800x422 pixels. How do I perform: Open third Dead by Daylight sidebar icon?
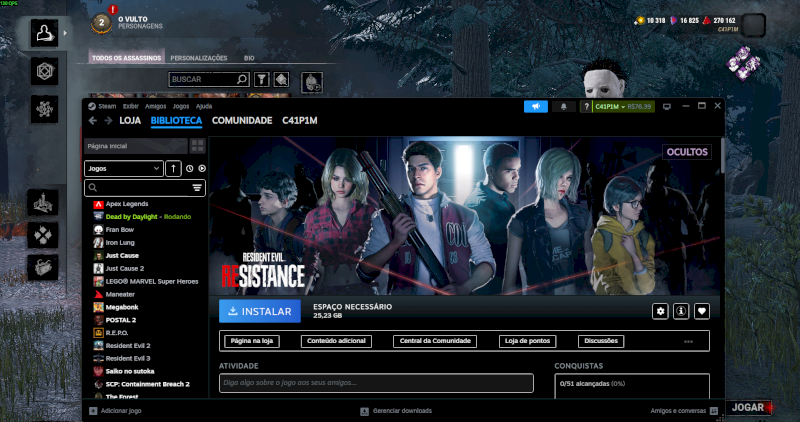(x=44, y=109)
